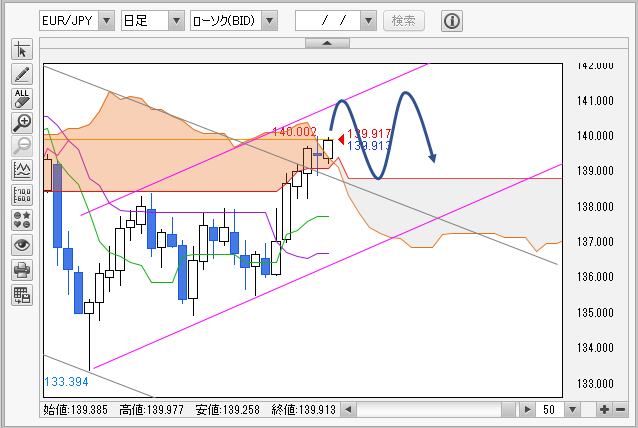Activate the zoom in magnifier
Viewport: 638px width, 428px height.
[x=22, y=123]
